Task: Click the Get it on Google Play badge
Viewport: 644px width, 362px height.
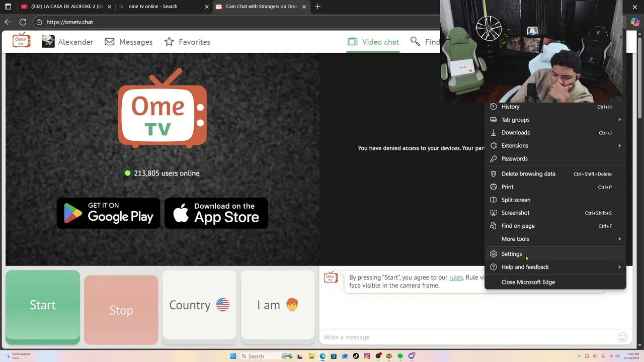Action: pyautogui.click(x=108, y=213)
